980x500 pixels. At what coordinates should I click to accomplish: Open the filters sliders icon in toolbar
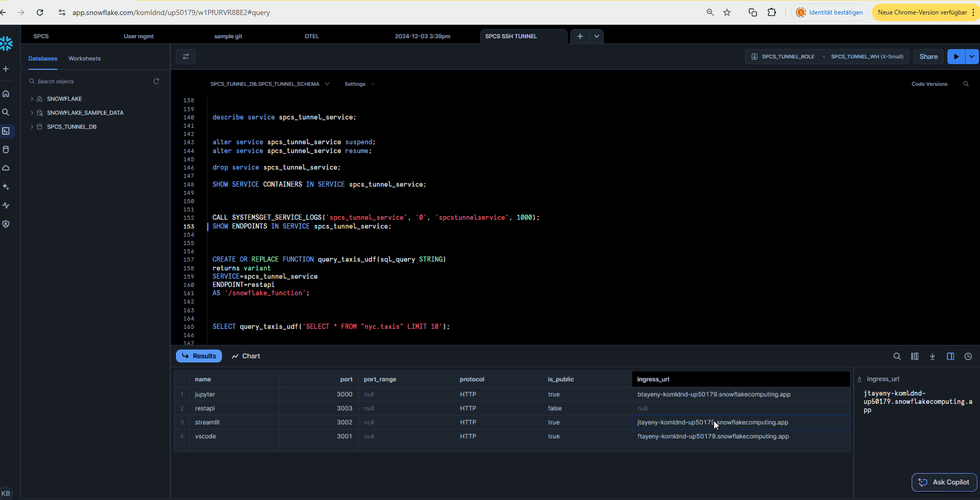186,57
